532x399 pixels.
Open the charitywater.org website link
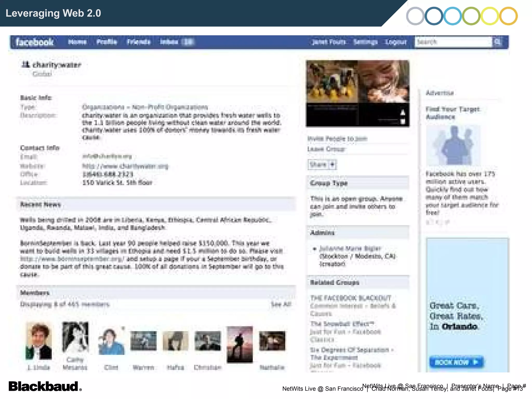tap(125, 166)
